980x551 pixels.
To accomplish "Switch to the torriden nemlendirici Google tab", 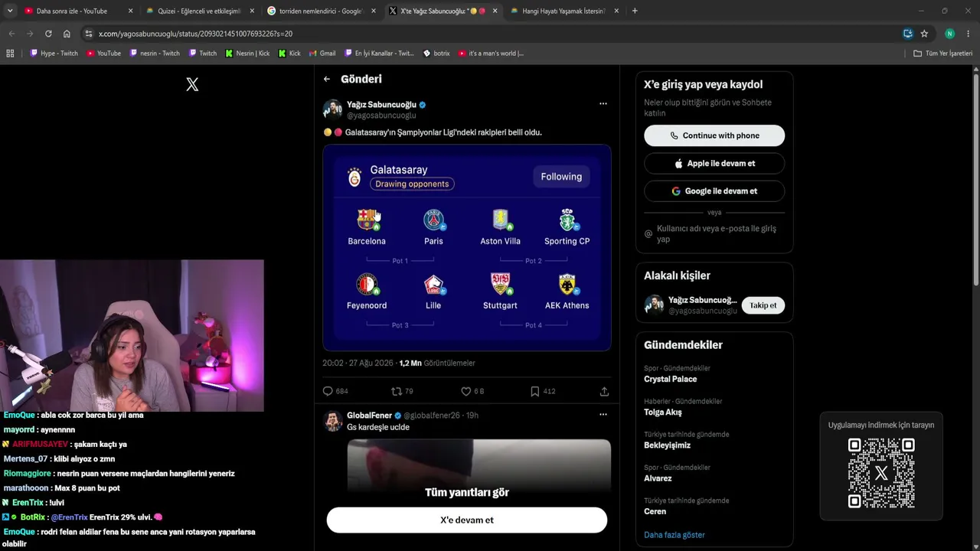I will pos(320,11).
